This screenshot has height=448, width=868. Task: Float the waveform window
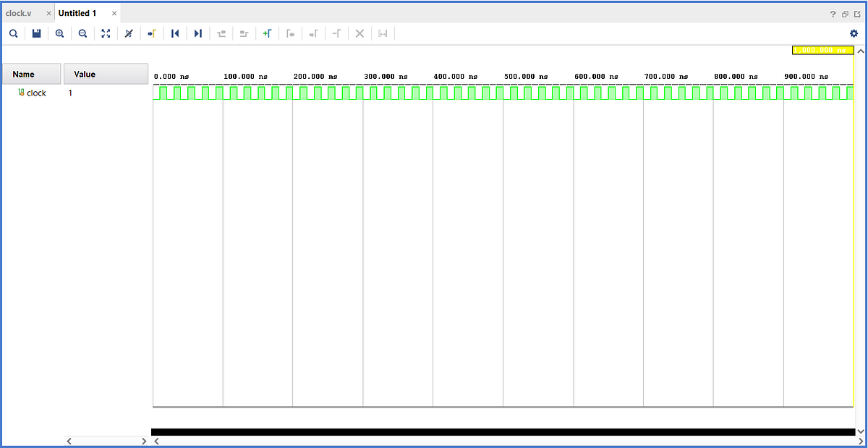(845, 13)
